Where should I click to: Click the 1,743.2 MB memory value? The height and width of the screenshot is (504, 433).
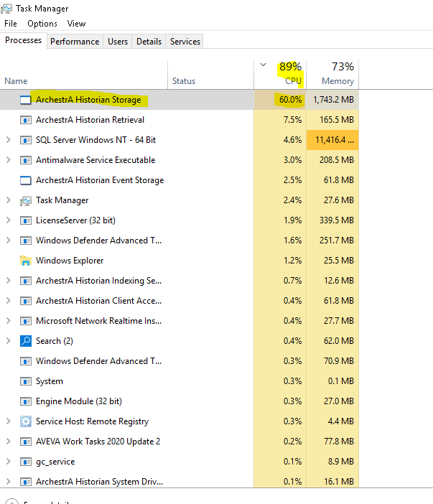pyautogui.click(x=333, y=100)
